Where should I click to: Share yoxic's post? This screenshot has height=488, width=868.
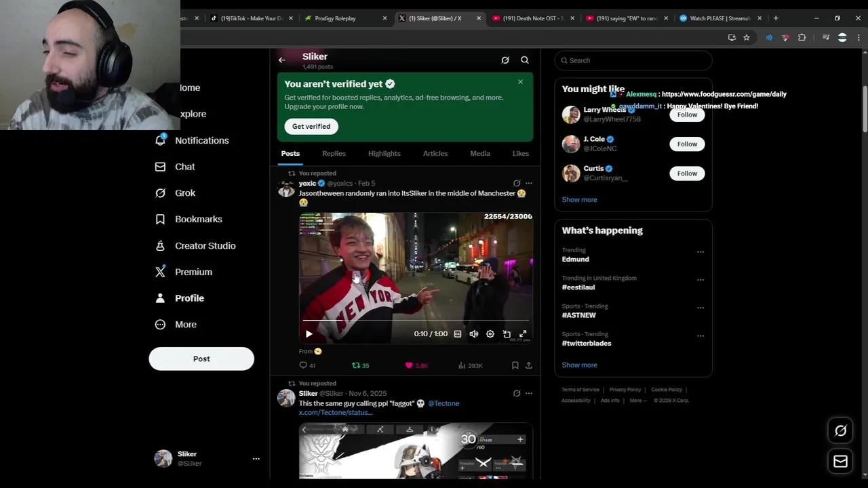(x=529, y=365)
